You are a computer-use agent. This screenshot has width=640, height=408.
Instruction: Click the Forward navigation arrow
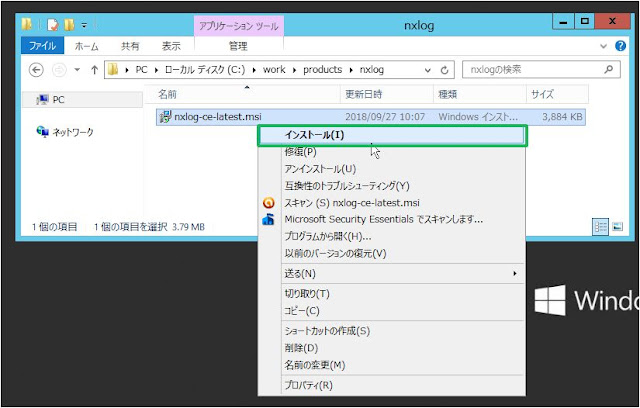pyautogui.click(x=60, y=70)
